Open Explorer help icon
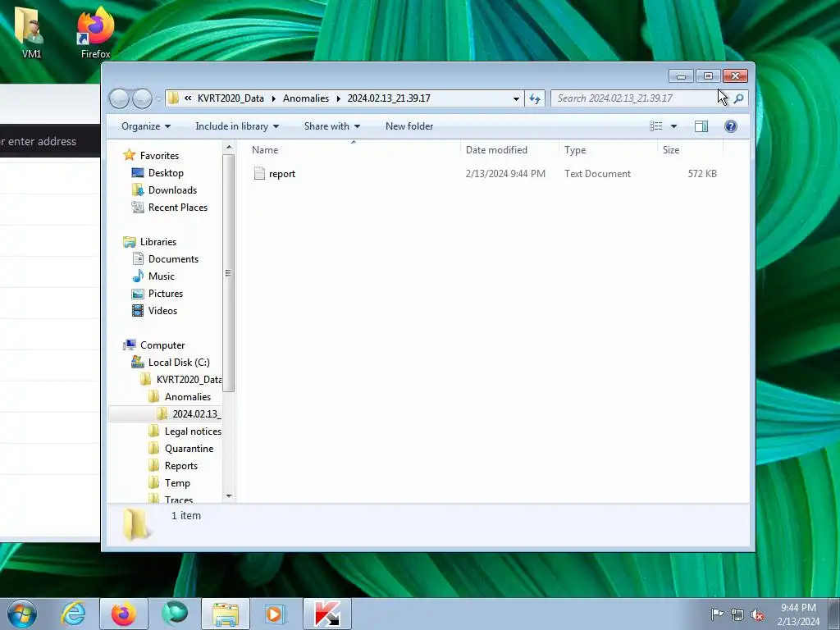 coord(730,126)
